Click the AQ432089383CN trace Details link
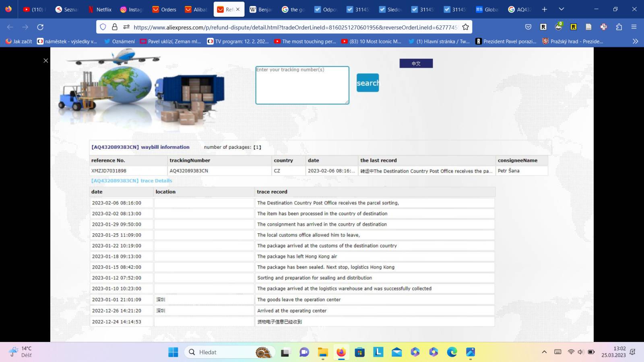The image size is (644, 362). coord(132,181)
